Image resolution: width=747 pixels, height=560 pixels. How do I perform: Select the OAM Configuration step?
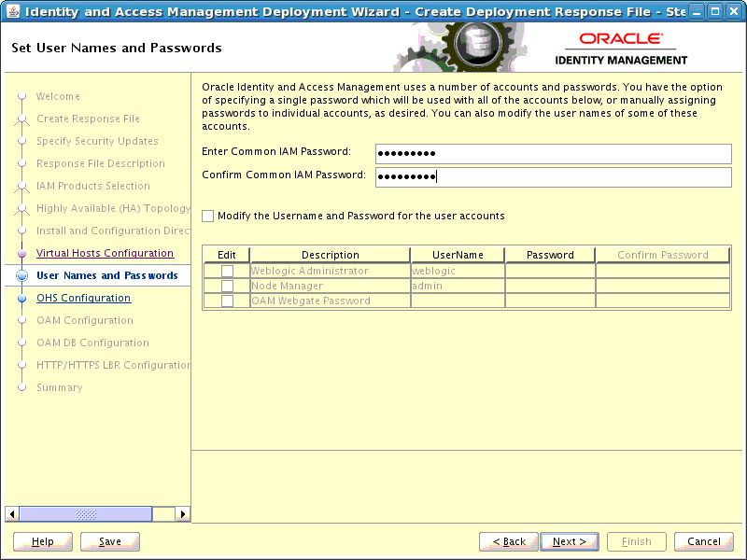click(x=85, y=320)
